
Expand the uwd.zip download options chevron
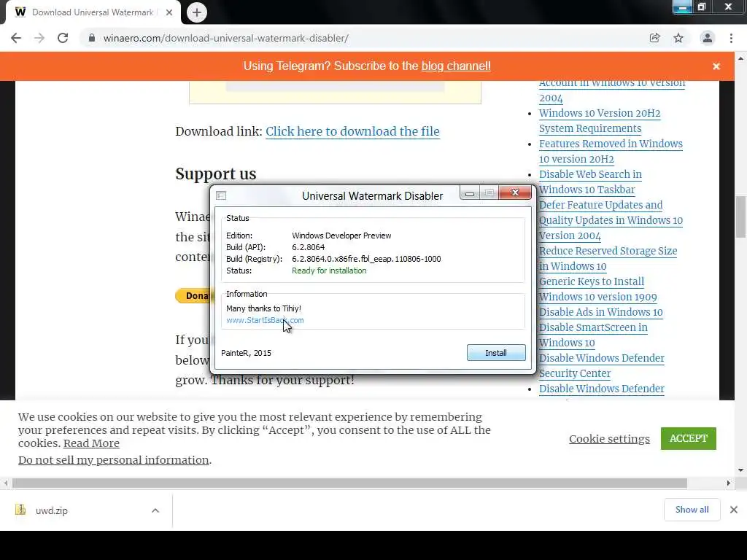(x=155, y=510)
